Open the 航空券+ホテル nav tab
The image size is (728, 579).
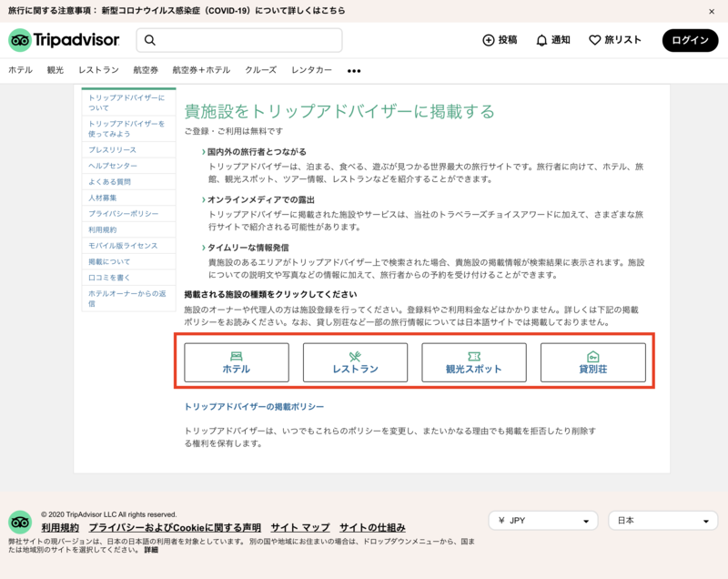pos(201,70)
